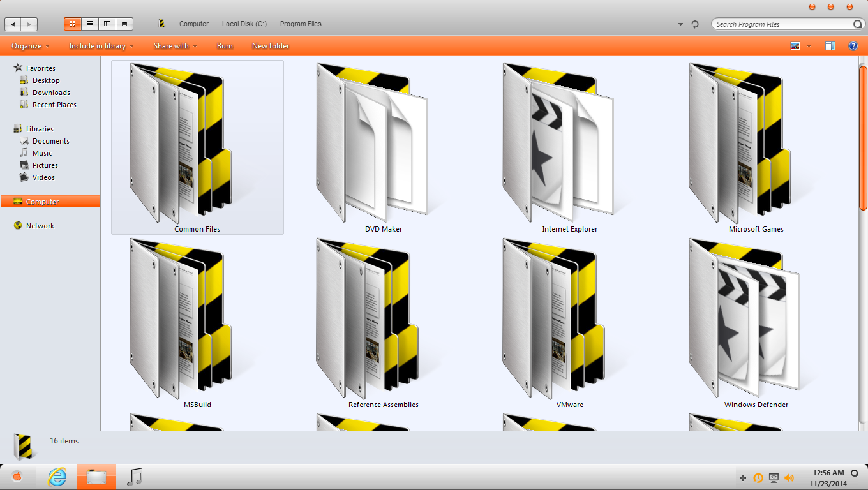Select the Internet Explorer folder
The width and height of the screenshot is (868, 490).
click(570, 147)
